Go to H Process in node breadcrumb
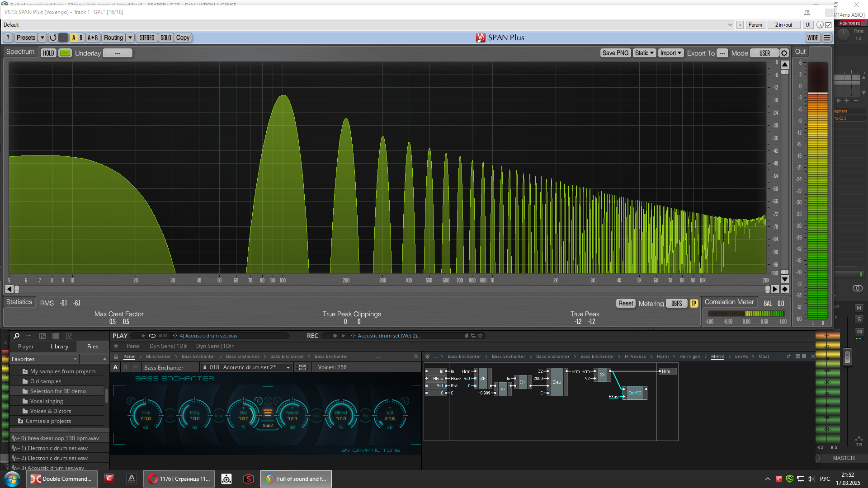The width and height of the screenshot is (868, 488). coord(635,357)
